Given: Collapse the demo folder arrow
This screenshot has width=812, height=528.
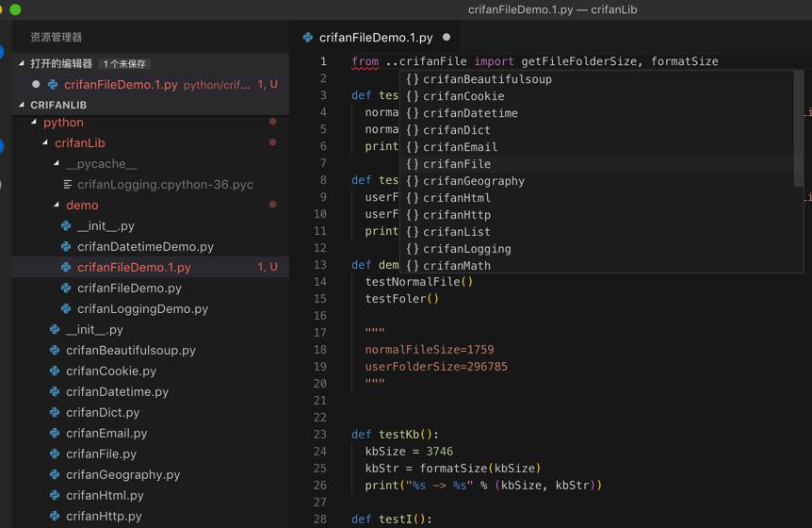Looking at the screenshot, I should click(57, 205).
